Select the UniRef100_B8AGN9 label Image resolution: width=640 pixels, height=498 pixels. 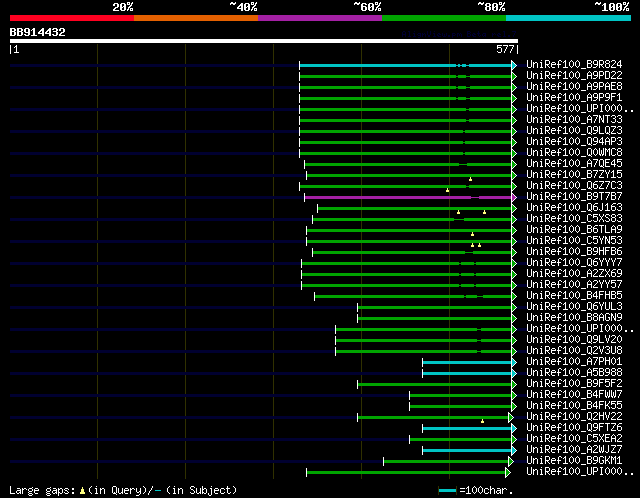click(x=574, y=318)
